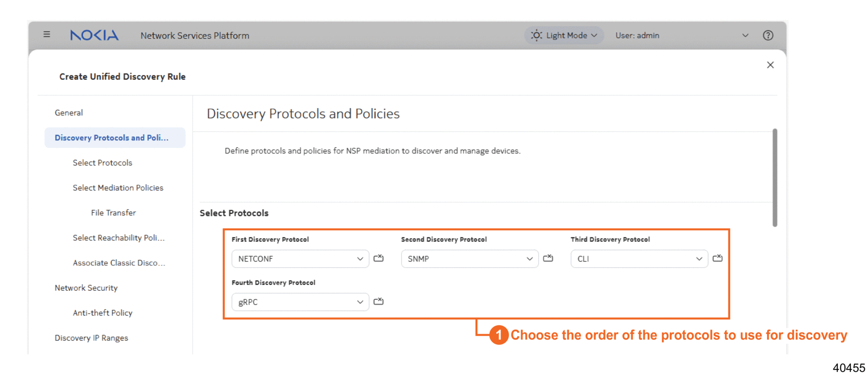The height and width of the screenshot is (378, 868).
Task: Go to the General section
Action: 69,113
